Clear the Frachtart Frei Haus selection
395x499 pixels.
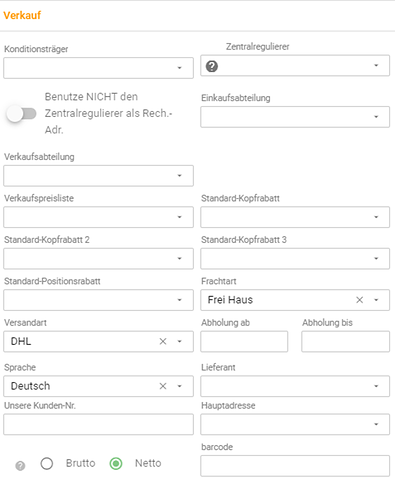pyautogui.click(x=359, y=300)
